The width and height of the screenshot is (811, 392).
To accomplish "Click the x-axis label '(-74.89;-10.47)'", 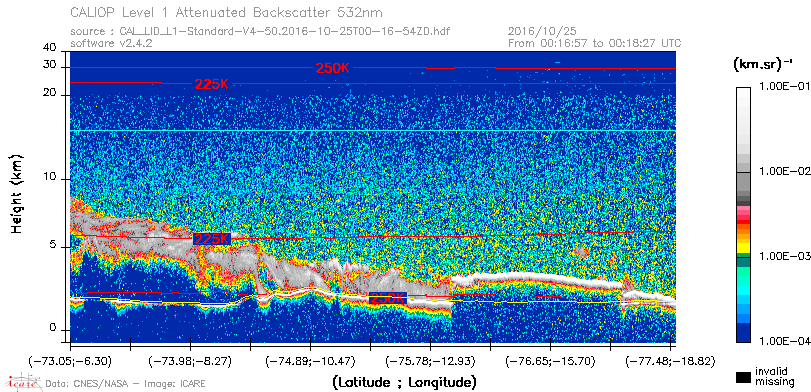I will coord(310,360).
